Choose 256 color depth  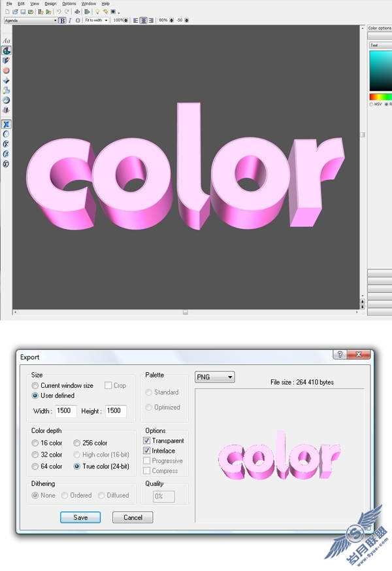[x=76, y=443]
